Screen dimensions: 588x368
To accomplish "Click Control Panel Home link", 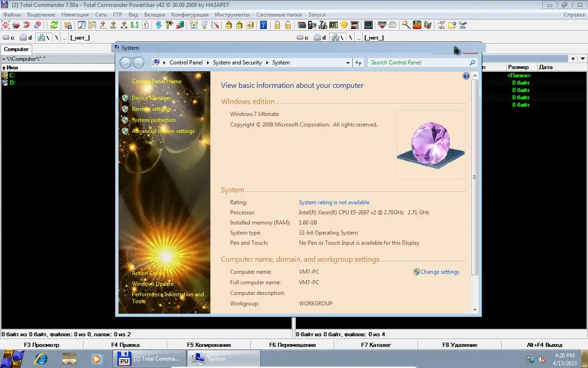I will [157, 81].
